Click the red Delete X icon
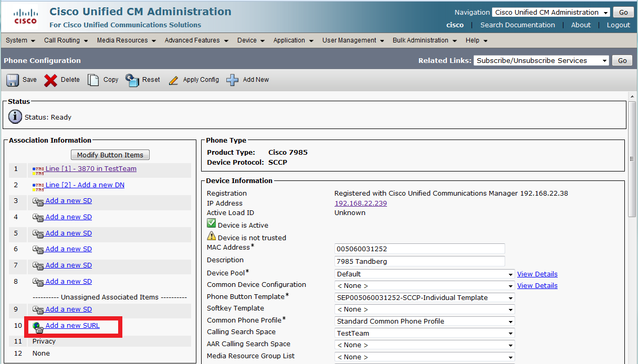638x364 pixels. point(51,80)
